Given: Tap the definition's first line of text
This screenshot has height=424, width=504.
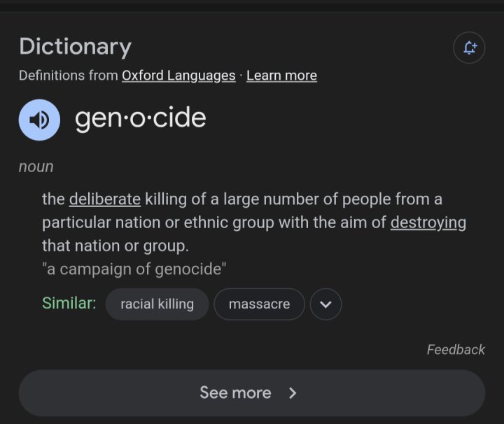Looking at the screenshot, I should point(242,199).
